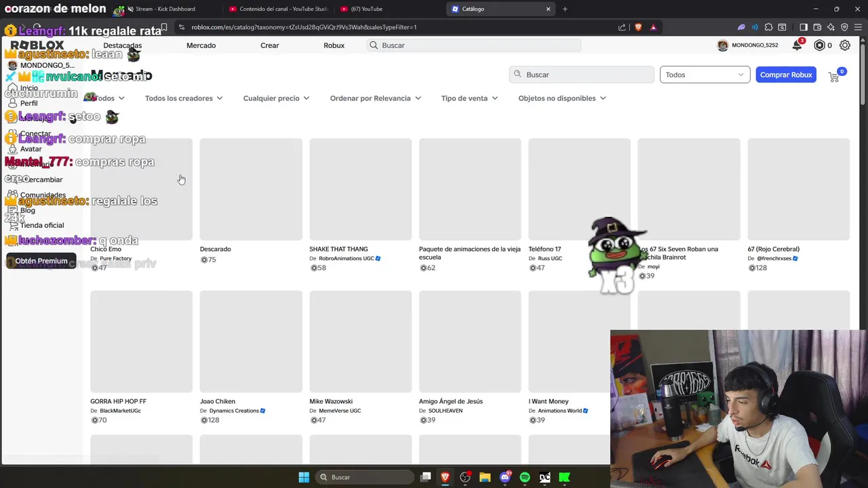Open Spotify from taskbar
The width and height of the screenshot is (868, 488).
(525, 477)
